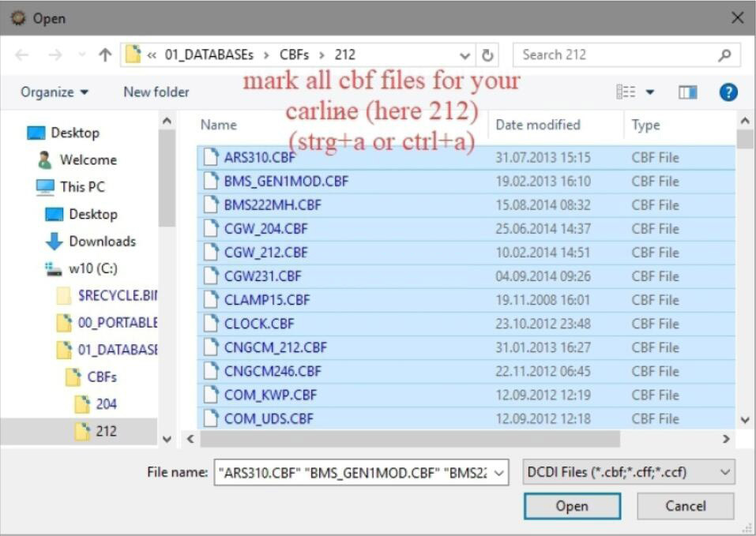Select file BMS_GEN1MOD.CBF
756x536 pixels.
pos(466,181)
